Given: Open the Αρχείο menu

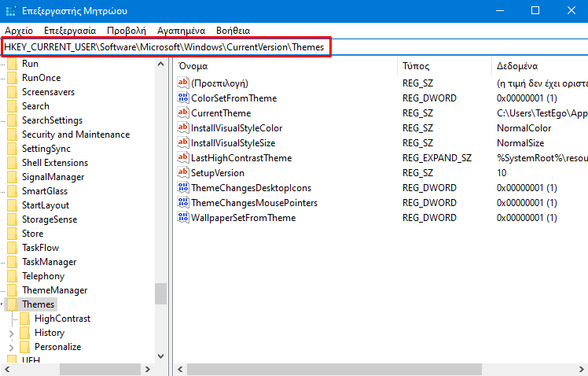Looking at the screenshot, I should (x=19, y=31).
